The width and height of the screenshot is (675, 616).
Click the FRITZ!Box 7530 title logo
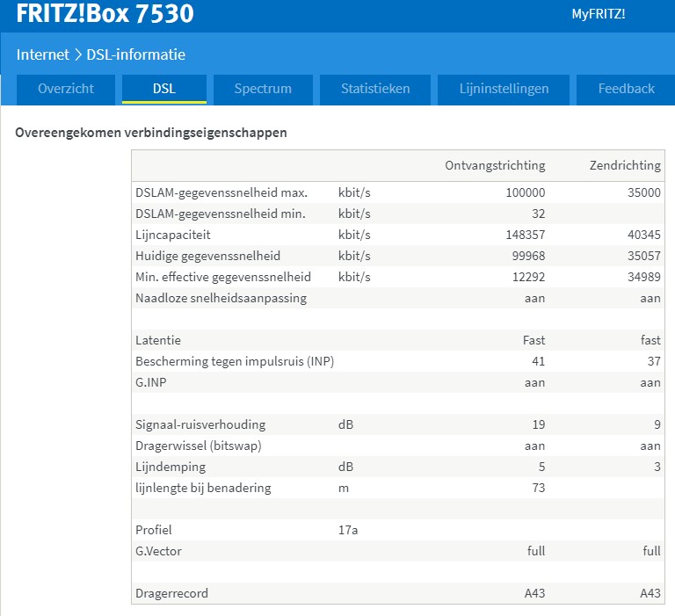(x=105, y=15)
